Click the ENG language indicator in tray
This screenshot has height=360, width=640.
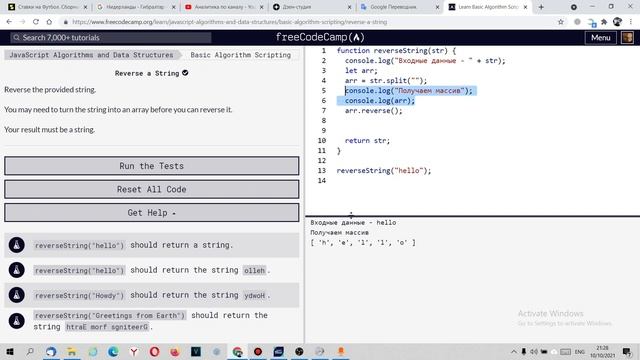point(580,351)
